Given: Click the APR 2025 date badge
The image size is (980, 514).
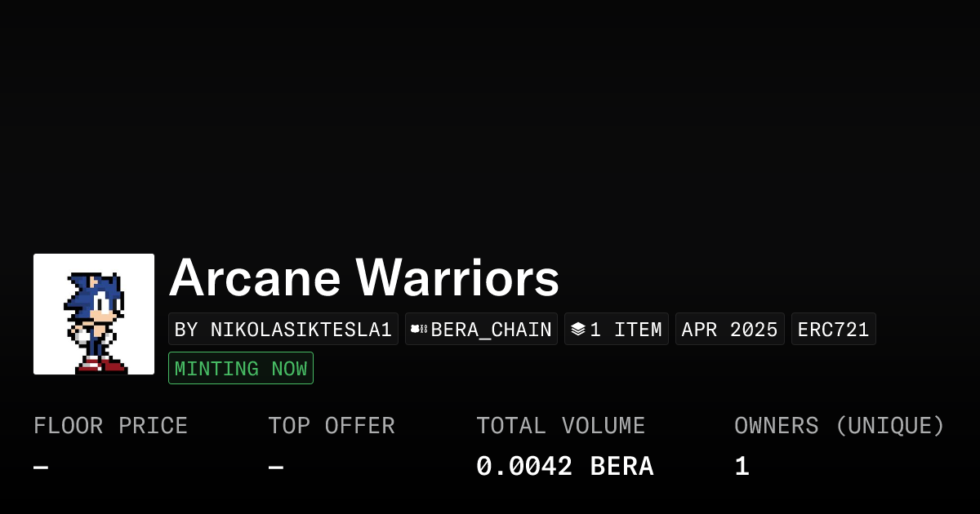Looking at the screenshot, I should point(730,329).
